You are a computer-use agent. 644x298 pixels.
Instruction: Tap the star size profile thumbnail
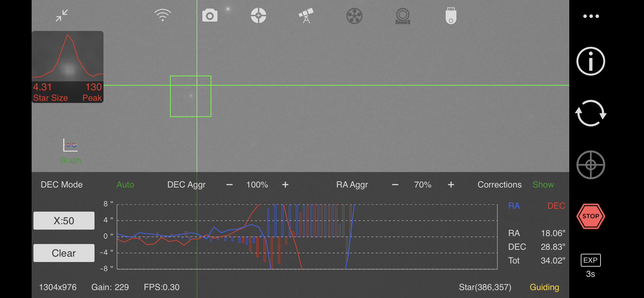point(68,67)
